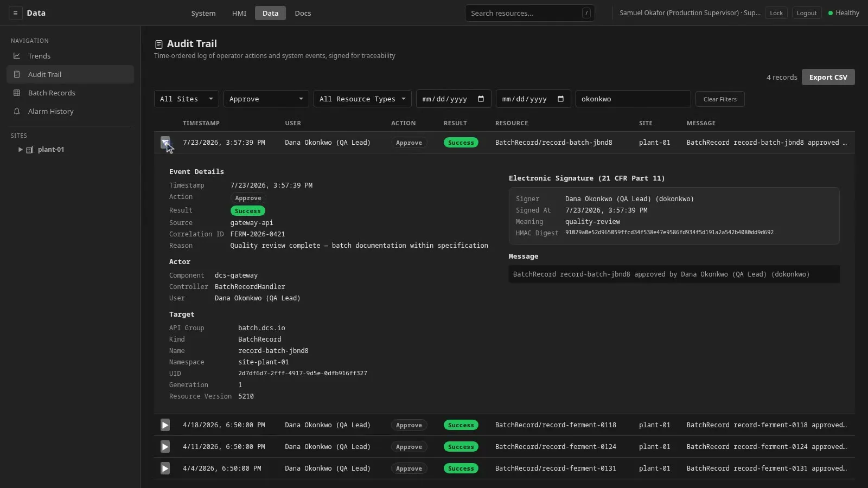
Task: Click the approved-by message box text
Action: (x=674, y=274)
